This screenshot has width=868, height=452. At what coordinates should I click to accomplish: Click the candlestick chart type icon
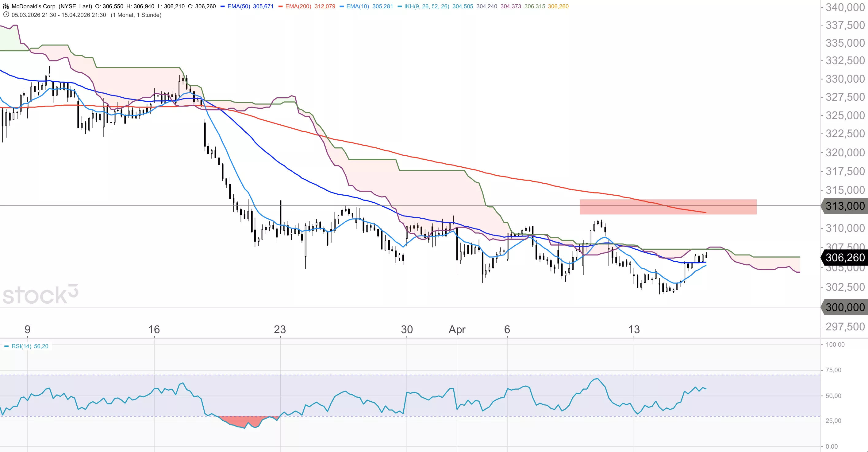pos(6,6)
